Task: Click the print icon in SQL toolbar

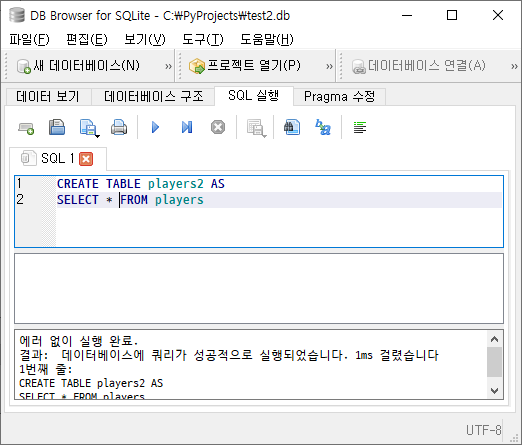Action: click(119, 127)
